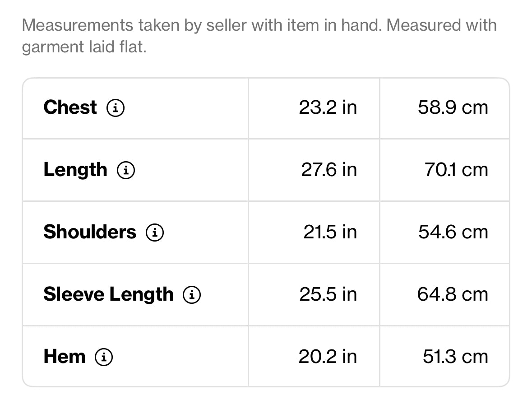Click the 23.2 in chest value
Image resolution: width=532 pixels, height=414 pixels.
pos(328,107)
